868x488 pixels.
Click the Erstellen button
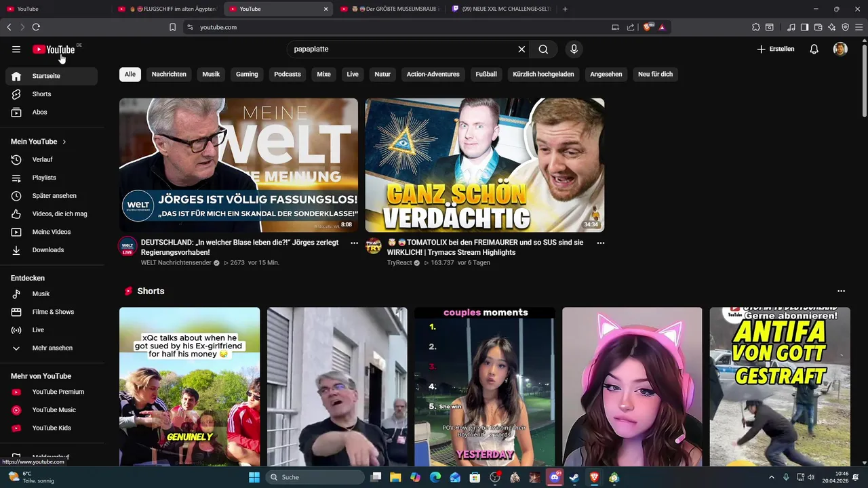pyautogui.click(x=775, y=49)
